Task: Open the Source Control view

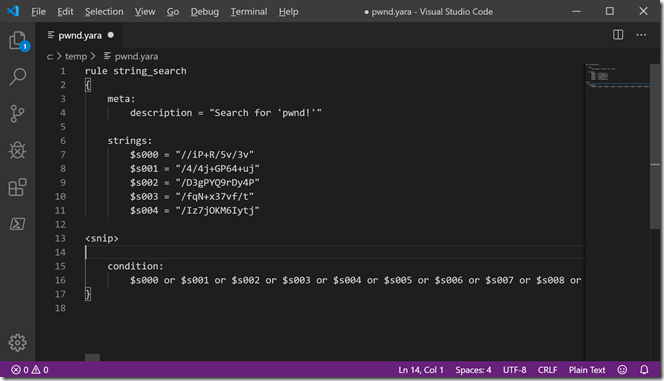Action: coord(17,114)
